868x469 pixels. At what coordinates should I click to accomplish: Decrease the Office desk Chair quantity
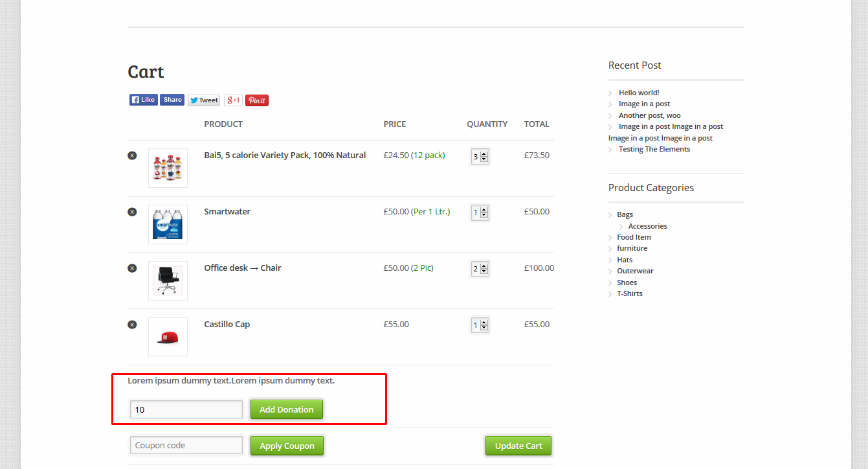click(484, 271)
